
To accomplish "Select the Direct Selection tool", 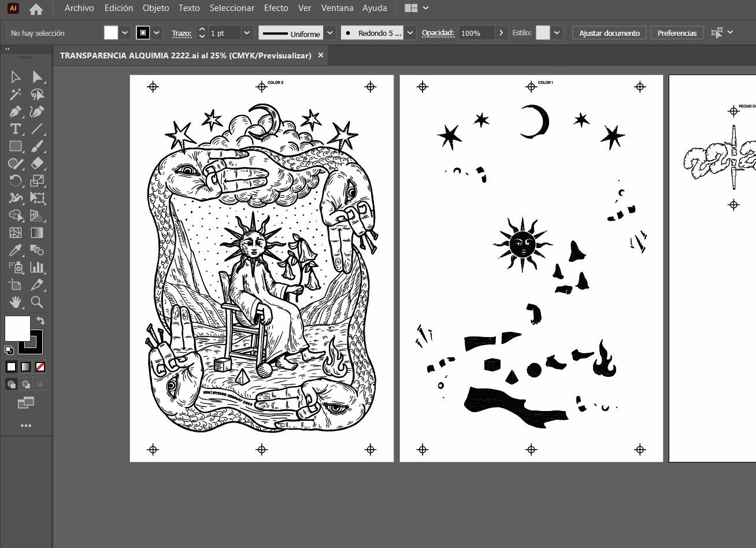I will tap(38, 77).
